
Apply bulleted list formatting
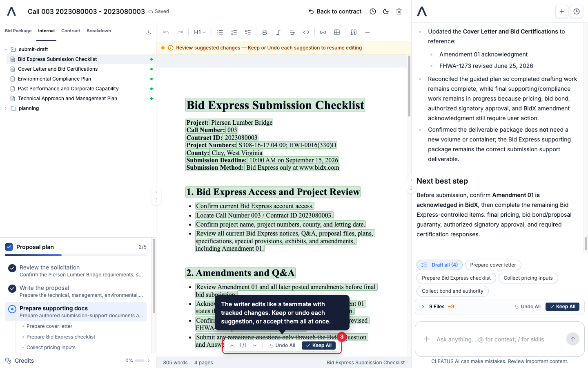[220, 32]
